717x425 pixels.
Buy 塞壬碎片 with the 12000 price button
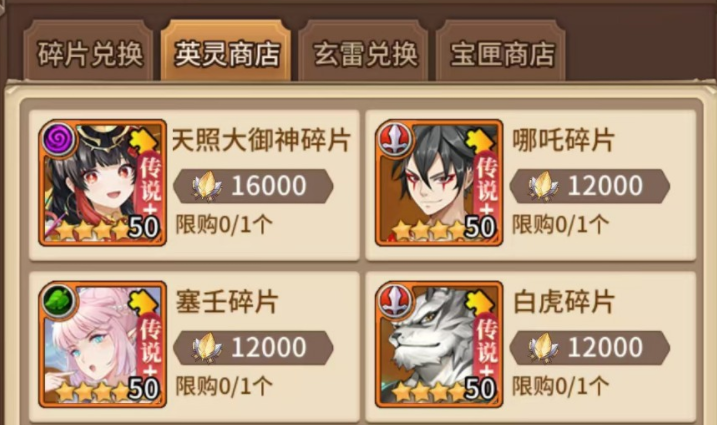(253, 347)
